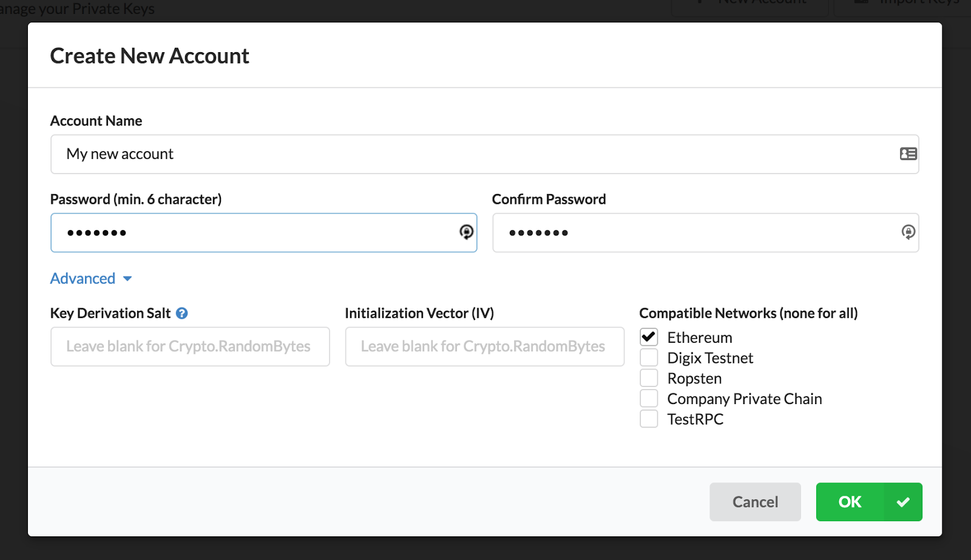Click the contact card icon in Account Name
The height and width of the screenshot is (560, 971).
pyautogui.click(x=908, y=154)
